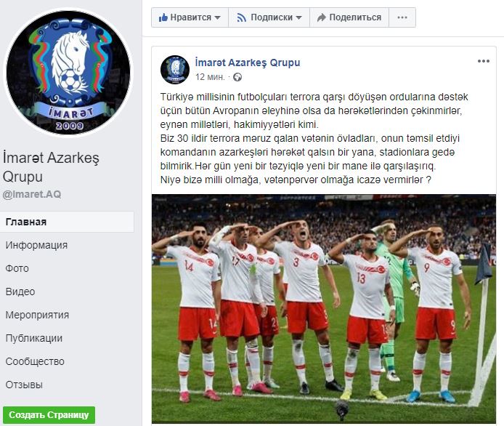Click the Поделиться share arrow button
Screen dimensions: 504x426
tap(349, 17)
